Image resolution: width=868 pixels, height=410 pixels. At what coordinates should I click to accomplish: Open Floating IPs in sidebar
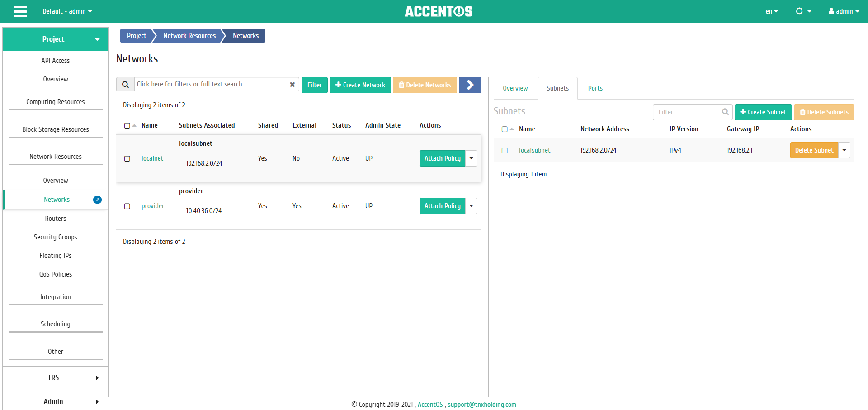tap(56, 256)
